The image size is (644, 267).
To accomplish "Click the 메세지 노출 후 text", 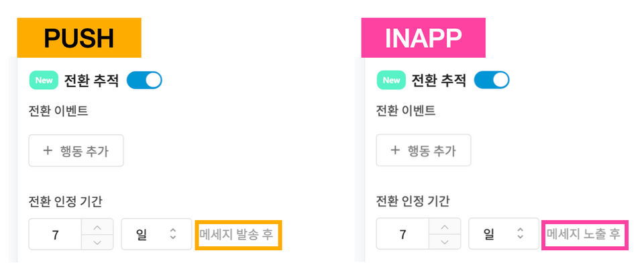I will point(583,235).
